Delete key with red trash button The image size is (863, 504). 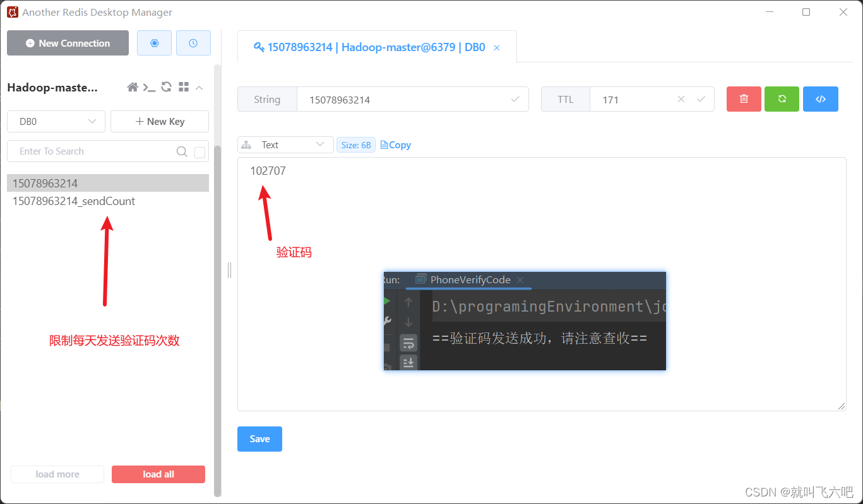pyautogui.click(x=744, y=99)
